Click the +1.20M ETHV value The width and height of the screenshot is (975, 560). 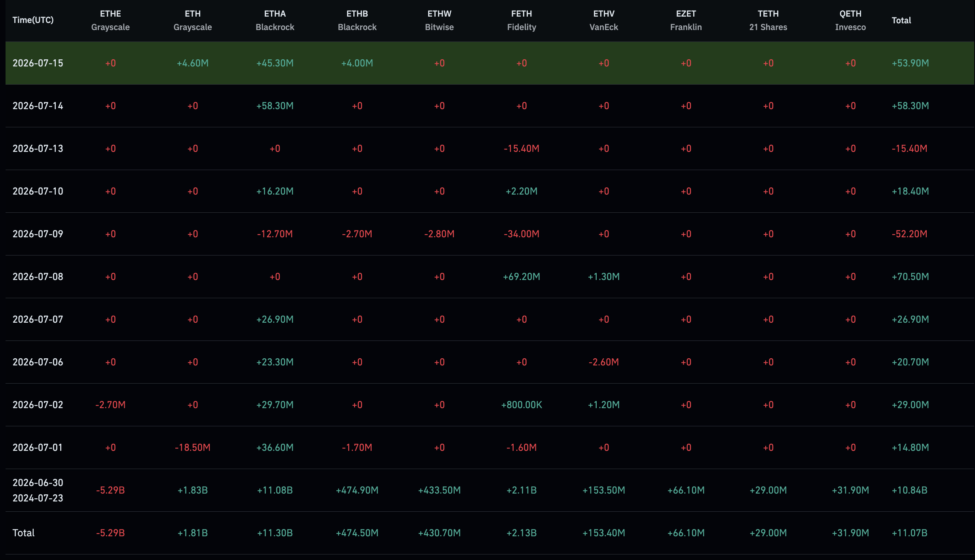coord(604,405)
